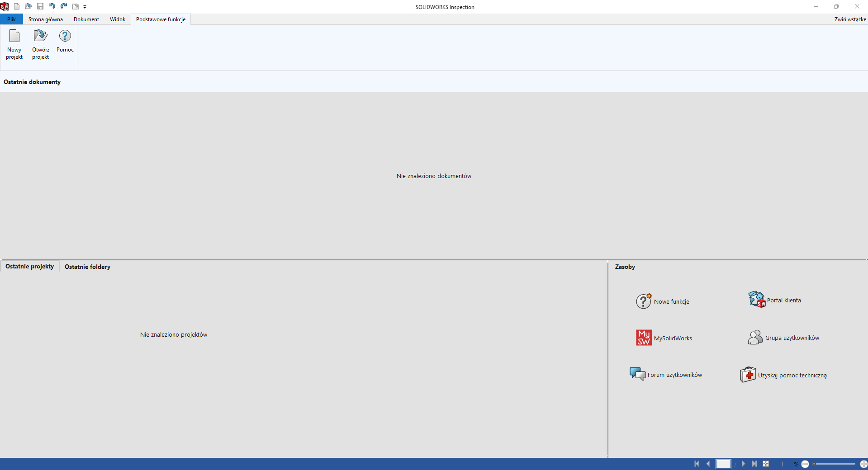The width and height of the screenshot is (868, 470).
Task: Open the Grupa użytkowników resource
Action: [x=783, y=337]
